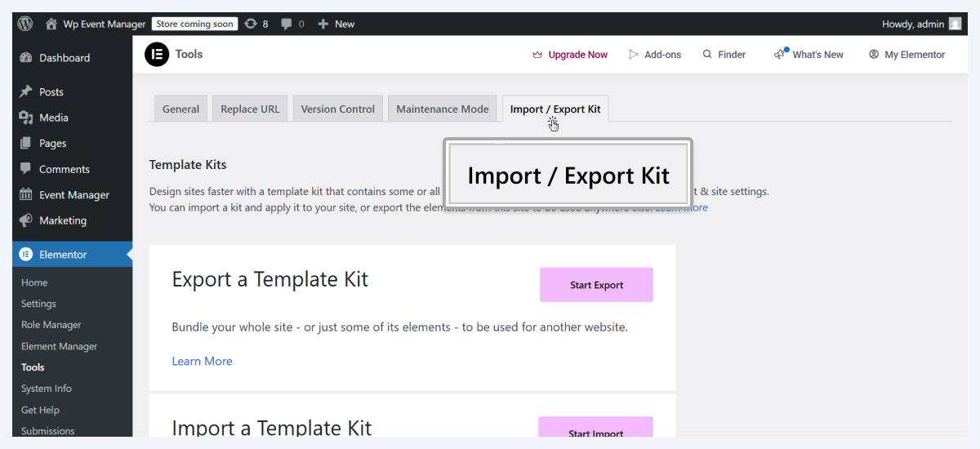Select the Import / Export Kit tab

coord(555,109)
